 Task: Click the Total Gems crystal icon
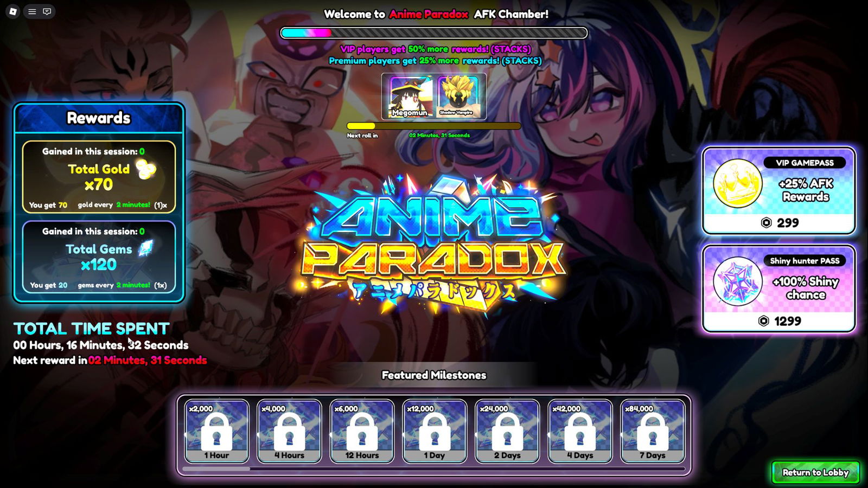pyautogui.click(x=146, y=248)
